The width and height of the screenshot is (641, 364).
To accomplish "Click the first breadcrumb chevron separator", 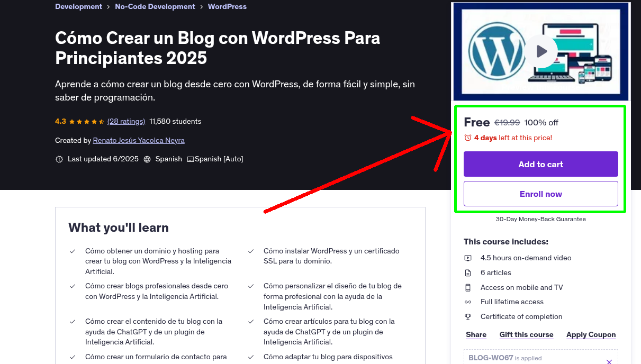I will tap(109, 7).
